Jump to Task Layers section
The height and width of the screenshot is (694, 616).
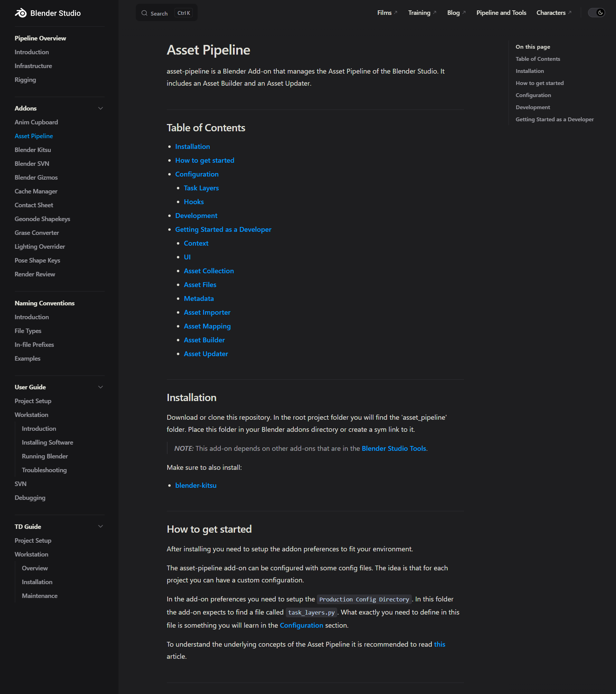click(x=201, y=188)
